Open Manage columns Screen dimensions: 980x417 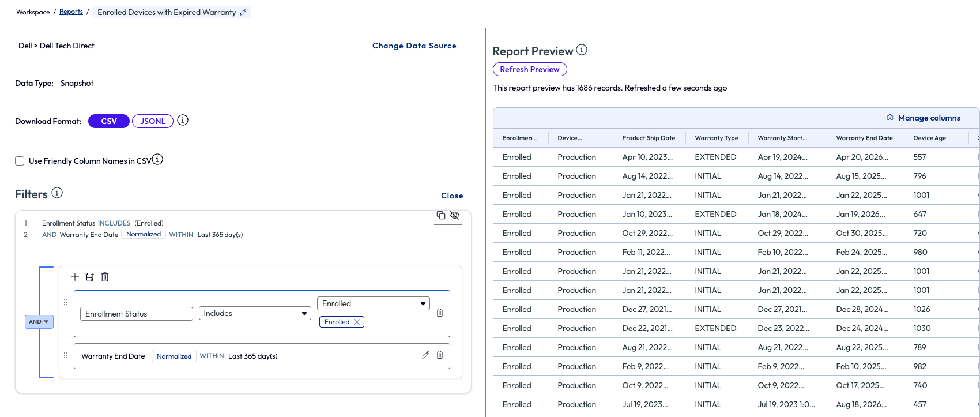pos(929,118)
